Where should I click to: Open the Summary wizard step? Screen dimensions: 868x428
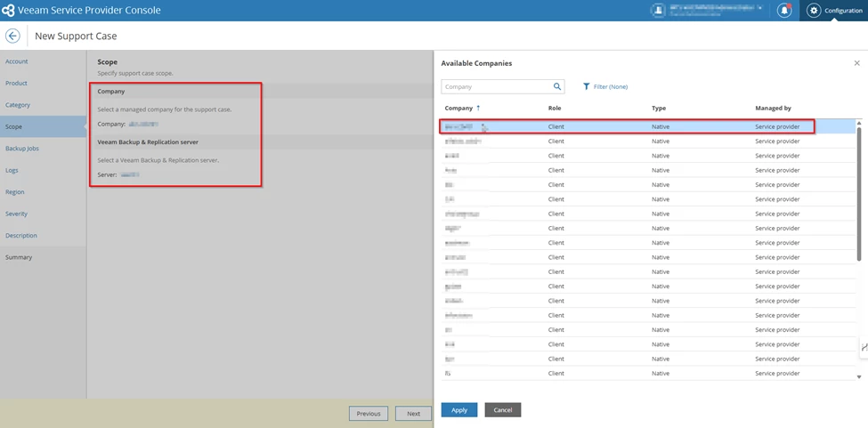coord(19,257)
